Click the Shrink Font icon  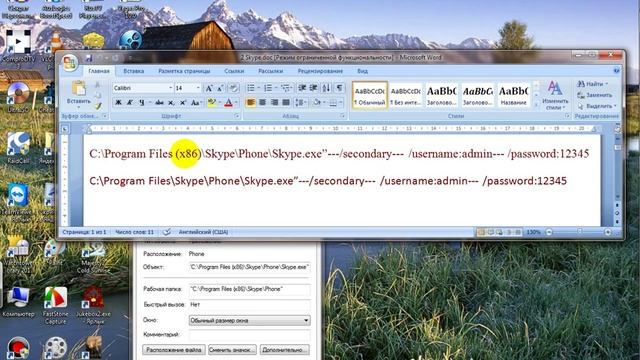(x=220, y=88)
